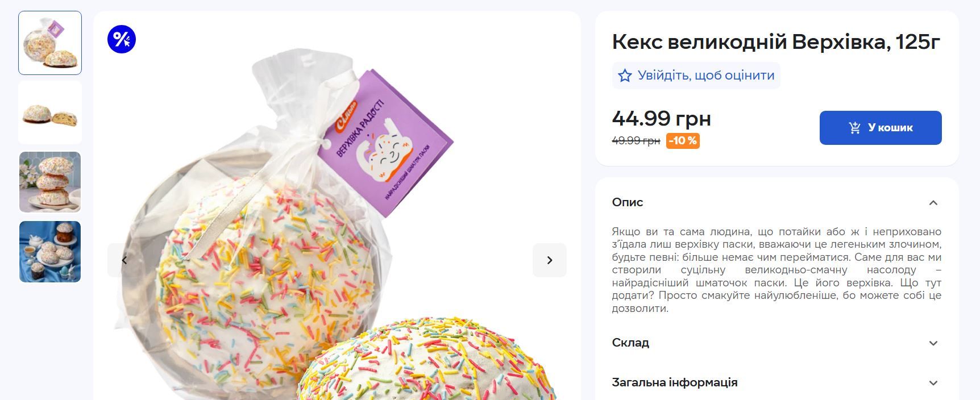Click the orange -10% badge
The width and height of the screenshot is (980, 400).
[x=683, y=139]
